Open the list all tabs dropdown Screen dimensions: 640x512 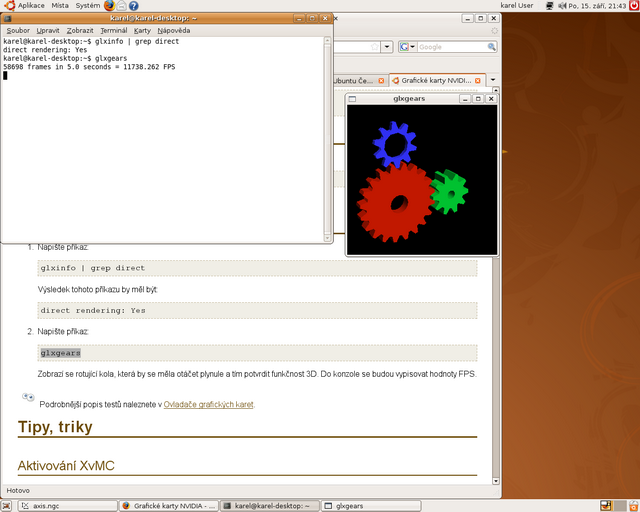coord(492,80)
